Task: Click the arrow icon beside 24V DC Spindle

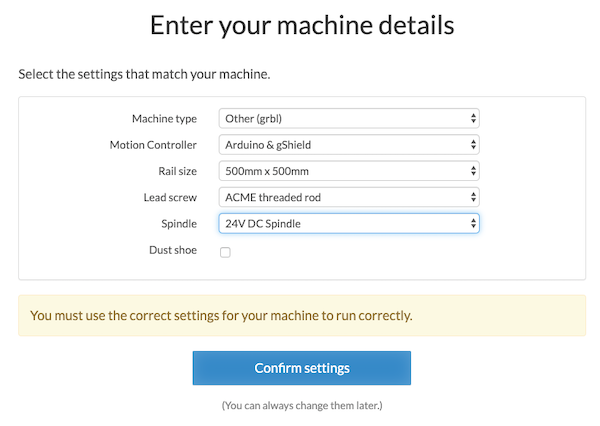Action: (473, 223)
